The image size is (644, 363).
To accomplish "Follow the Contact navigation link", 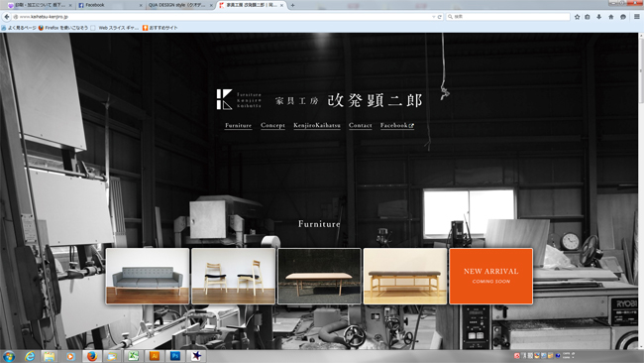I will (x=361, y=125).
